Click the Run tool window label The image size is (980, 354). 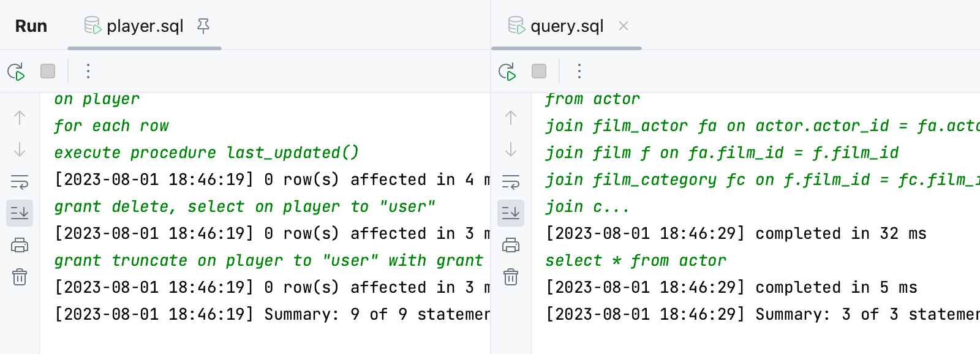pos(31,26)
